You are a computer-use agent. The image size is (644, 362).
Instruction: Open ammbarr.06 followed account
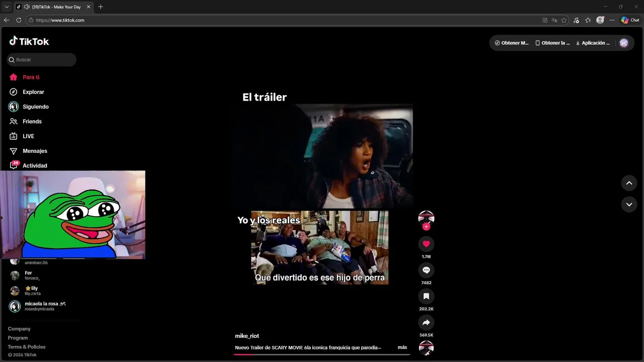coord(30,261)
